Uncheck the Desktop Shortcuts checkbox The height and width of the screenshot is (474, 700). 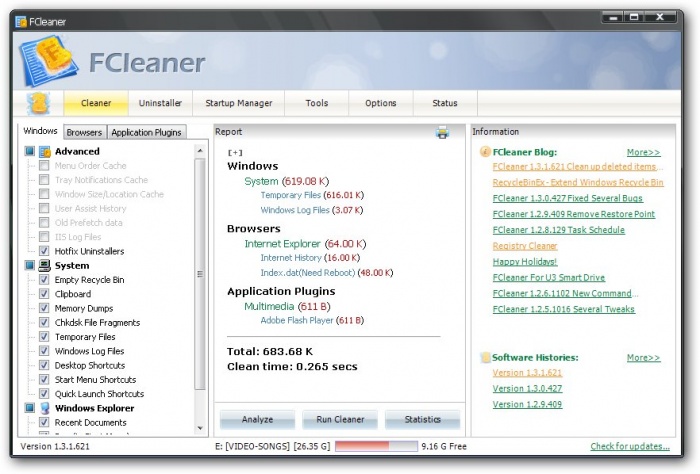(x=44, y=365)
